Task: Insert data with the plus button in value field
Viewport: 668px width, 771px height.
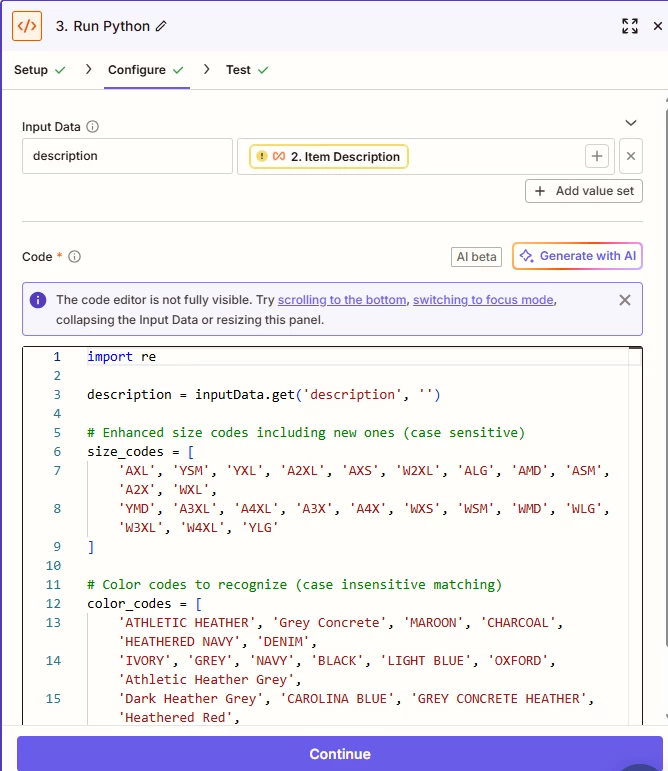Action: 597,156
